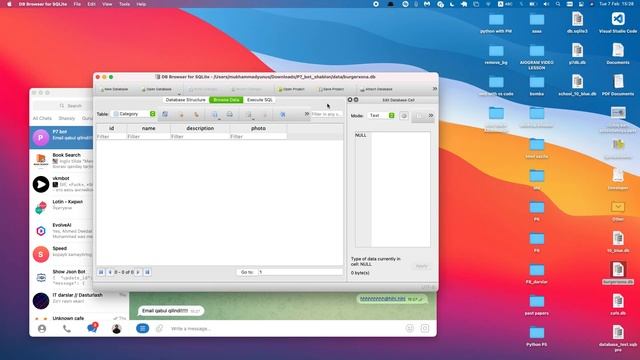Click the Telegram bot menu button
640x360 pixels.
pos(142,328)
